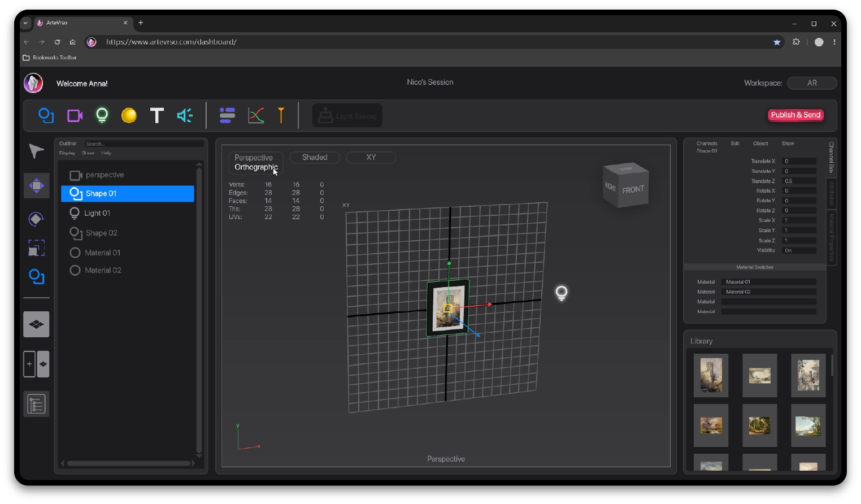Open the XY plane dropdown
Image resolution: width=861 pixels, height=504 pixels.
point(371,158)
